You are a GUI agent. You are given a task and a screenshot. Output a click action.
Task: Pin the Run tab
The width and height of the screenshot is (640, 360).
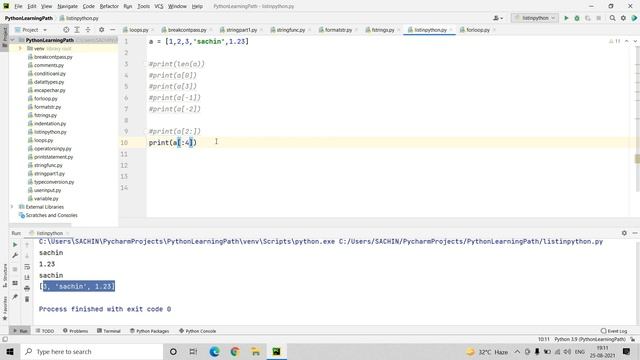click(x=15, y=297)
